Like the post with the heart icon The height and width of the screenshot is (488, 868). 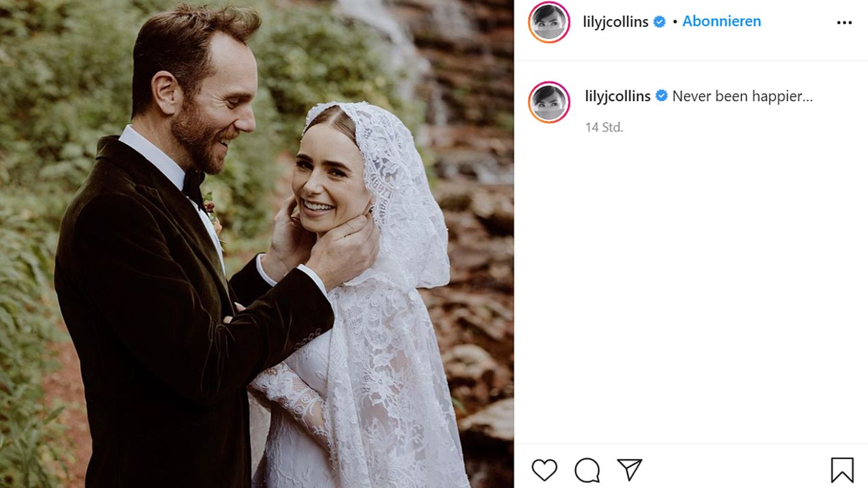pos(544,470)
